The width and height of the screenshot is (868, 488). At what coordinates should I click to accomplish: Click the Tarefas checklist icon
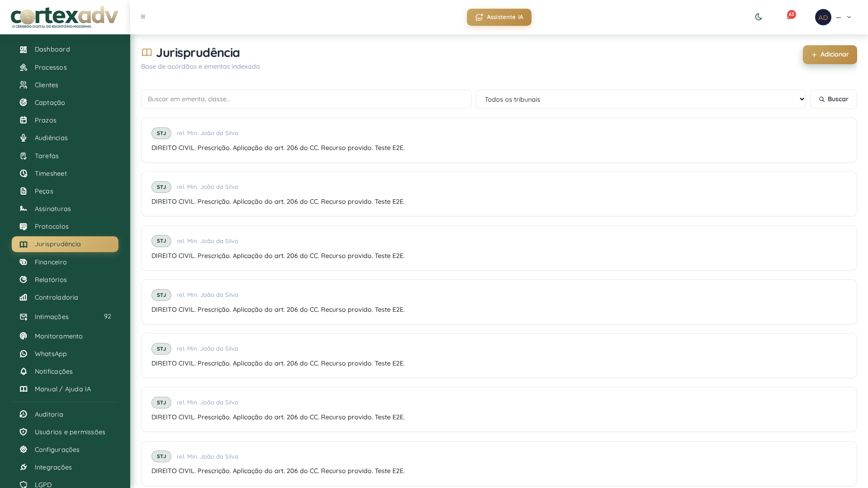24,156
